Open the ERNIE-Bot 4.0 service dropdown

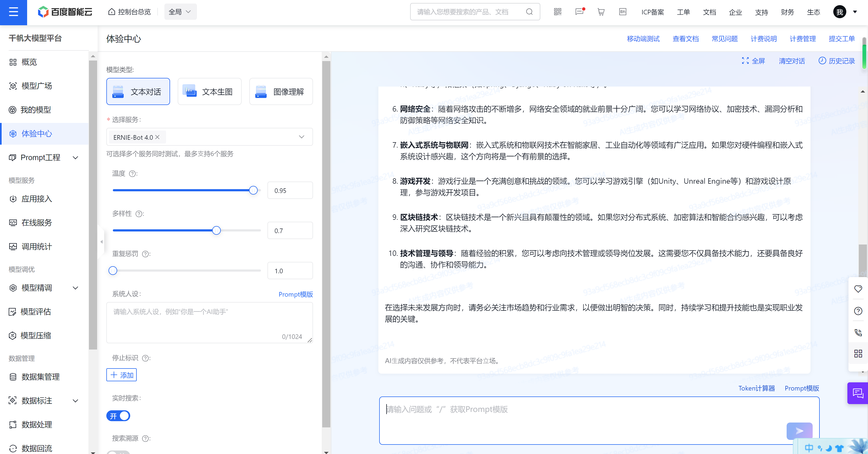click(x=301, y=137)
